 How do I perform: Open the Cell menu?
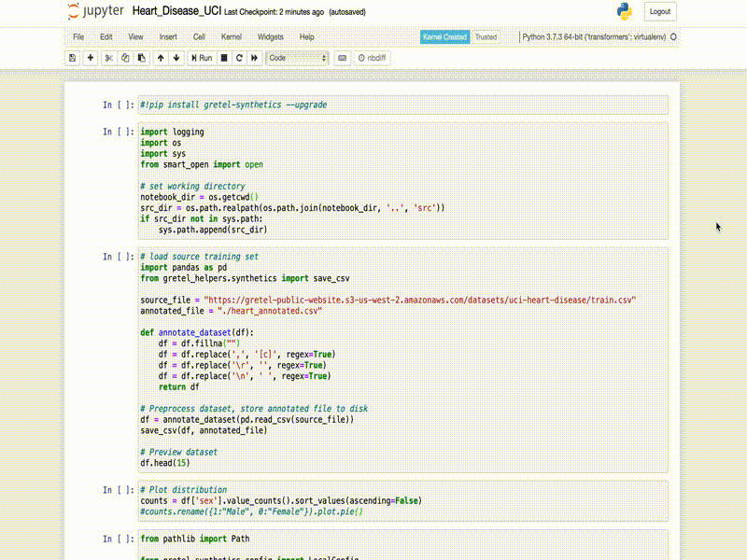199,37
